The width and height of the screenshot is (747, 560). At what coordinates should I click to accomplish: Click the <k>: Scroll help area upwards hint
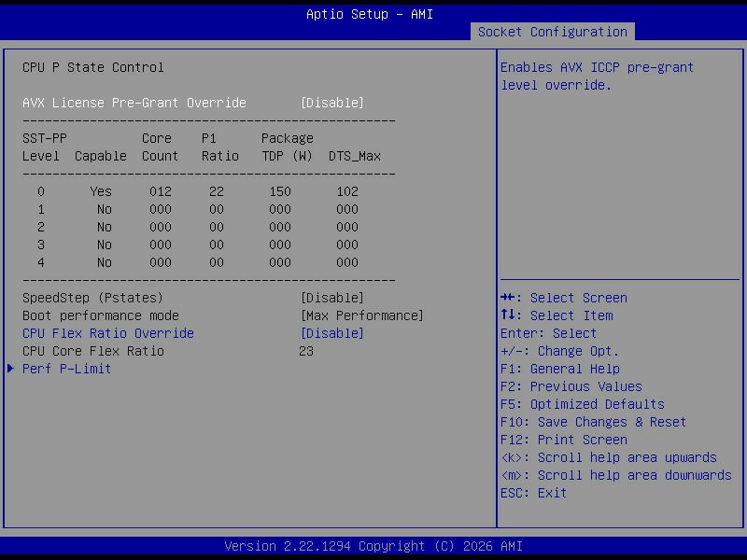609,457
